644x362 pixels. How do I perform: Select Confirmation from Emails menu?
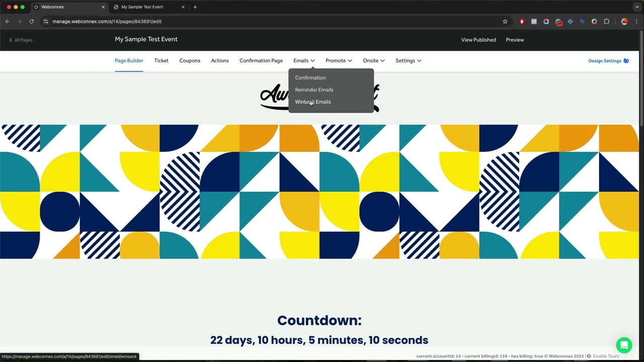point(310,78)
